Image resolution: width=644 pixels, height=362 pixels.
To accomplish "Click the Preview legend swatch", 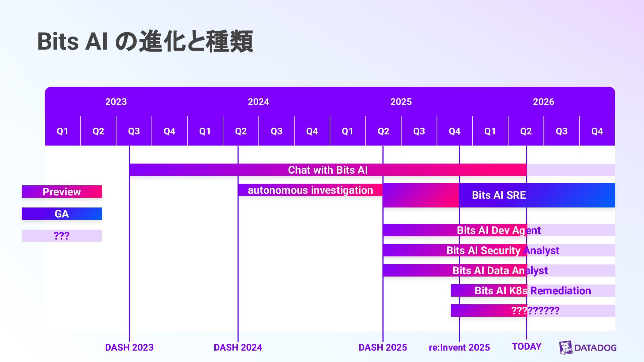I will (62, 192).
